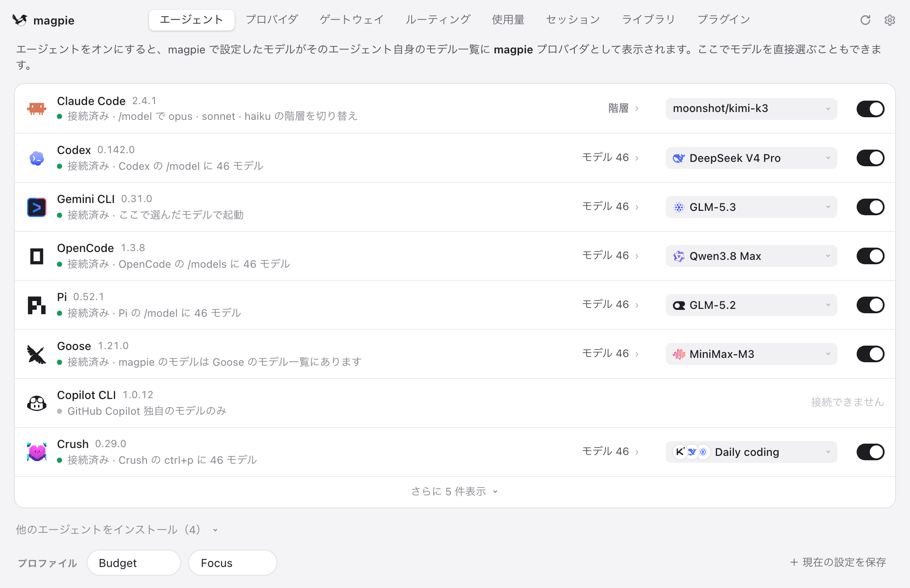Click the Codex agent icon

pyautogui.click(x=37, y=158)
